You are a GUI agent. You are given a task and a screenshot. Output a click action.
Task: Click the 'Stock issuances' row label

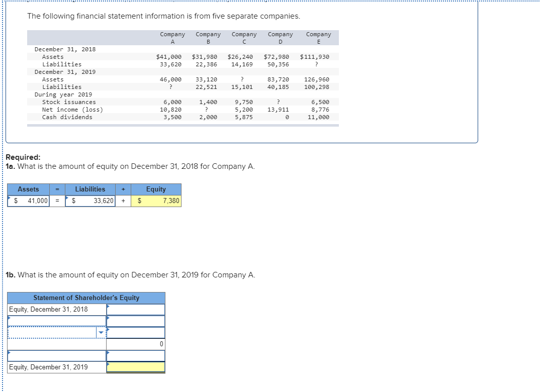[x=69, y=102]
